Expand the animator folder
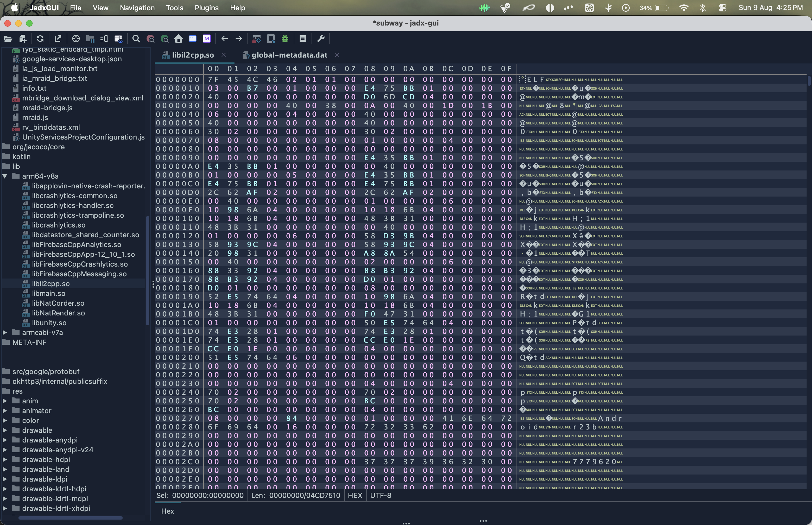812x525 pixels. 5,411
